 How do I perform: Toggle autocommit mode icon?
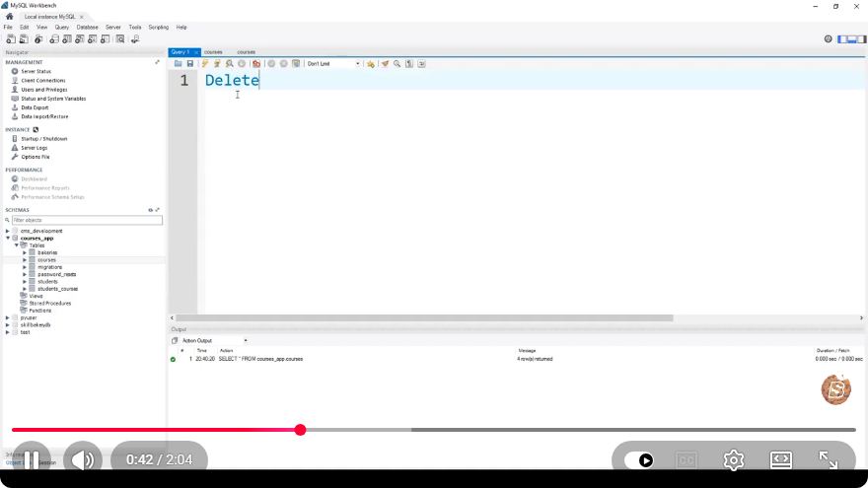(x=296, y=64)
